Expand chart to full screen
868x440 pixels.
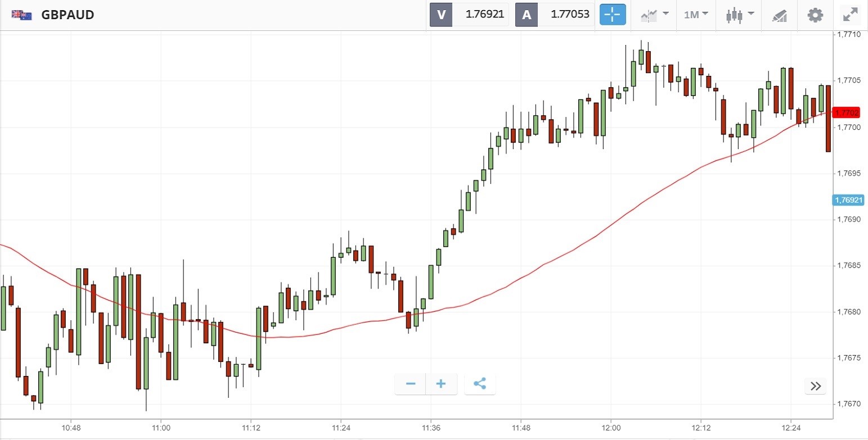[849, 15]
